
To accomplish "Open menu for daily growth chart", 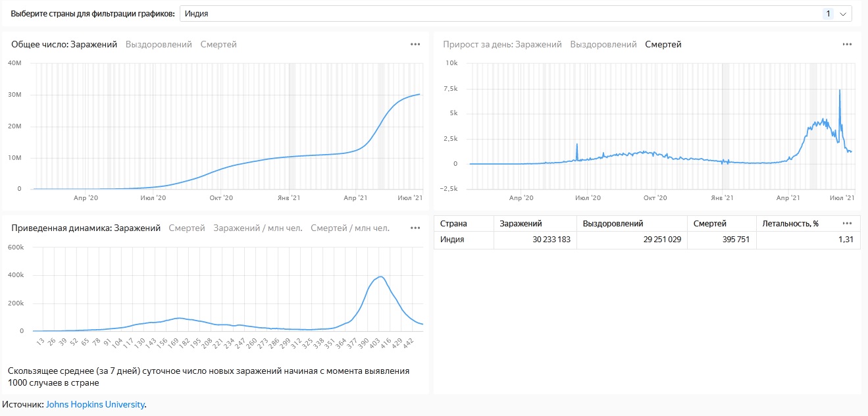I will pos(847,44).
